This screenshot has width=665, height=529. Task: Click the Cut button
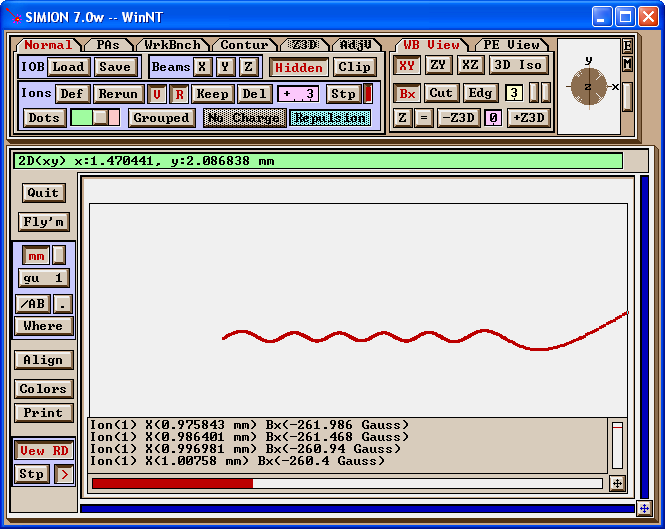click(x=441, y=93)
